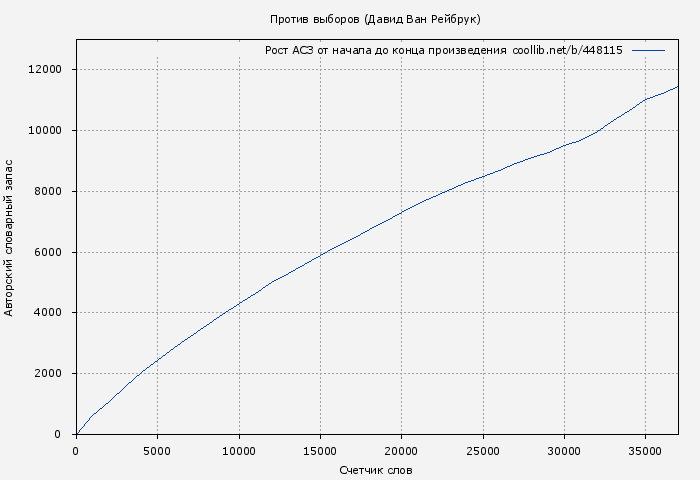Select the 25000 x-axis tick label

482,451
